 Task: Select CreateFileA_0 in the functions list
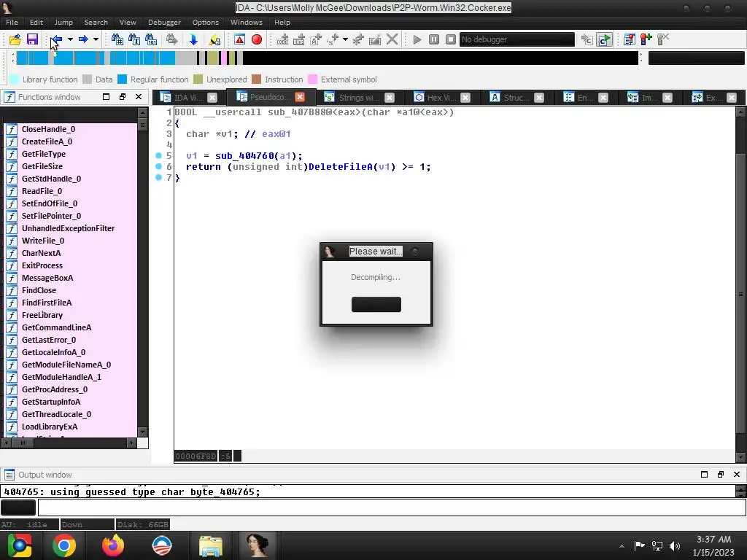(71, 141)
